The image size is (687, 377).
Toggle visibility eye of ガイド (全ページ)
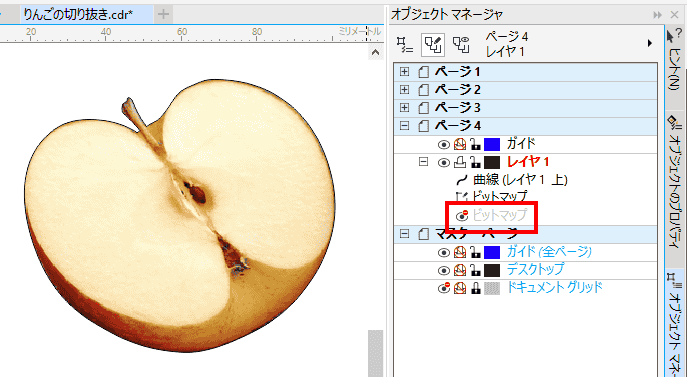point(444,253)
